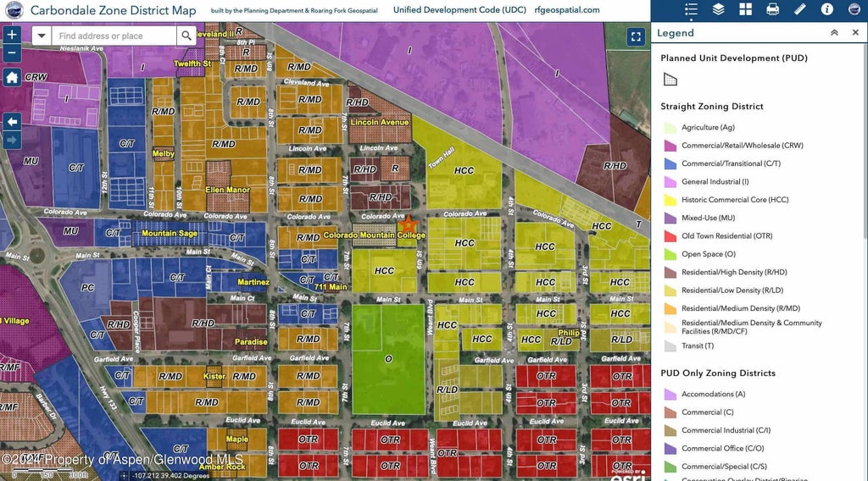Open the Print widget

772,9
